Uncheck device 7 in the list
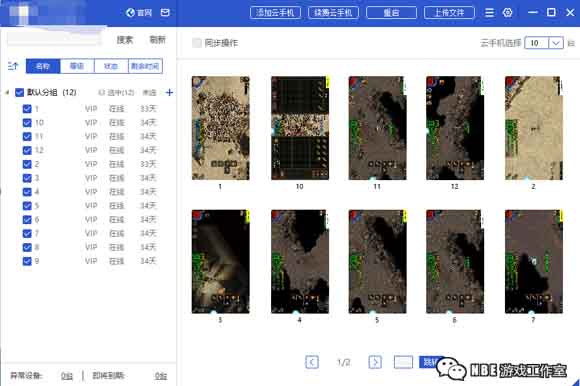 [x=27, y=233]
